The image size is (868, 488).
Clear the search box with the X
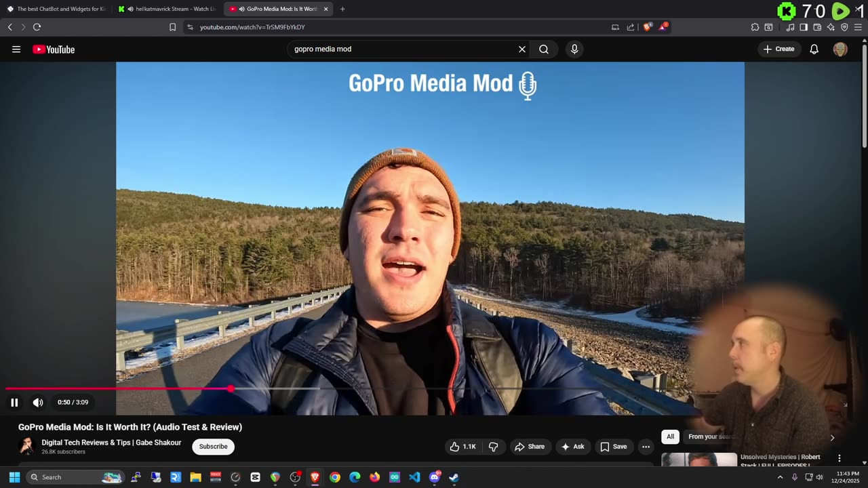[522, 49]
